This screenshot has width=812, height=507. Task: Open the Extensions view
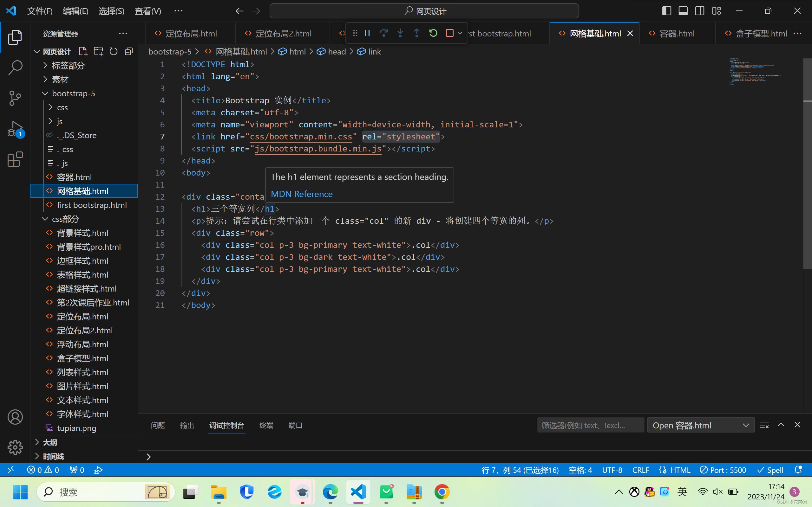15,159
